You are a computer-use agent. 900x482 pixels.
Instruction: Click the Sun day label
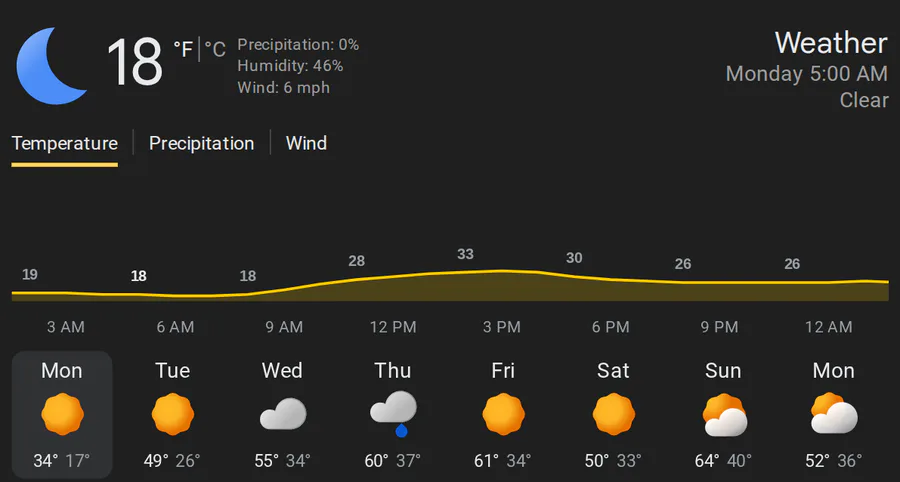723,371
